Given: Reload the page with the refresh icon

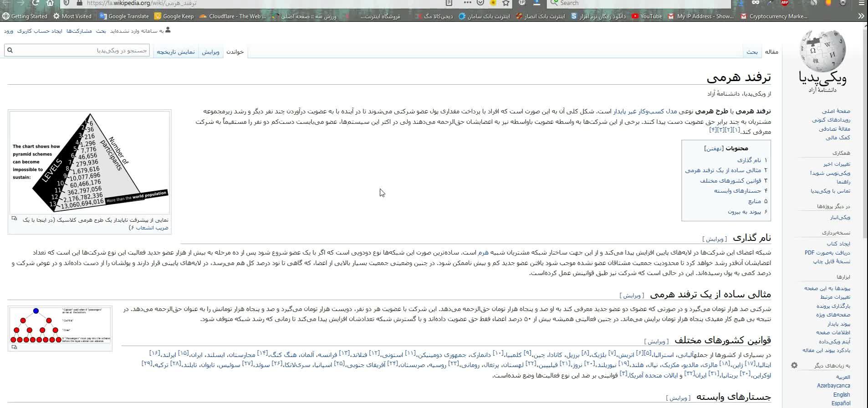Looking at the screenshot, I should (35, 3).
